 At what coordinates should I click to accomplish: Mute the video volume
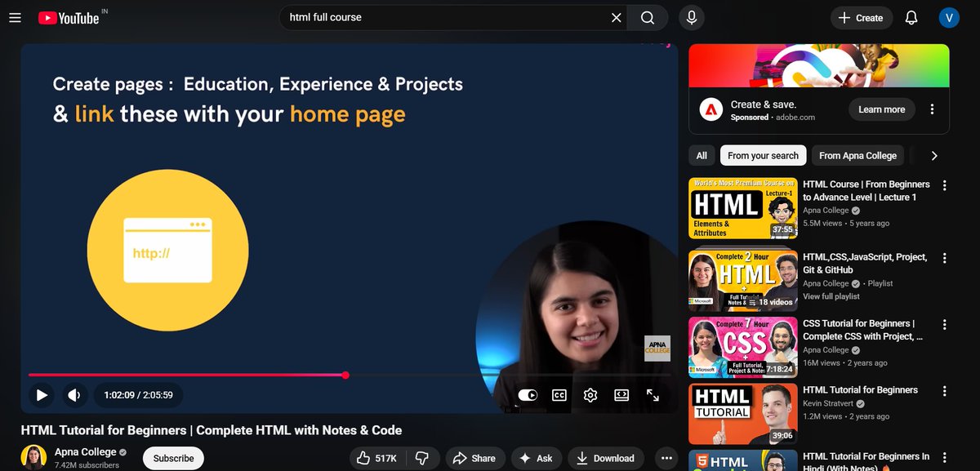[73, 395]
